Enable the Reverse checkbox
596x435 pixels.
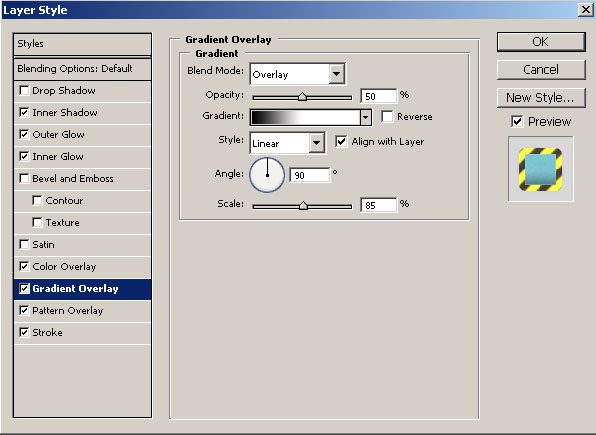387,116
